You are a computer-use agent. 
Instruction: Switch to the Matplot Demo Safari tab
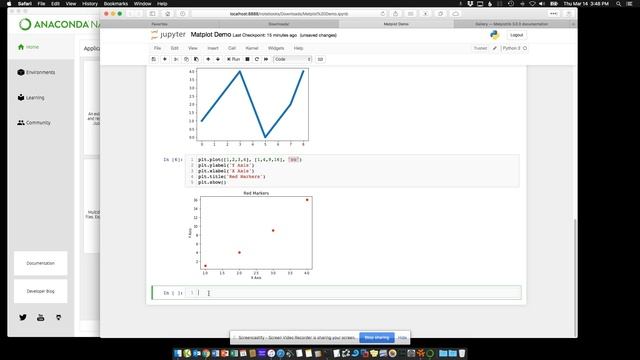click(396, 24)
